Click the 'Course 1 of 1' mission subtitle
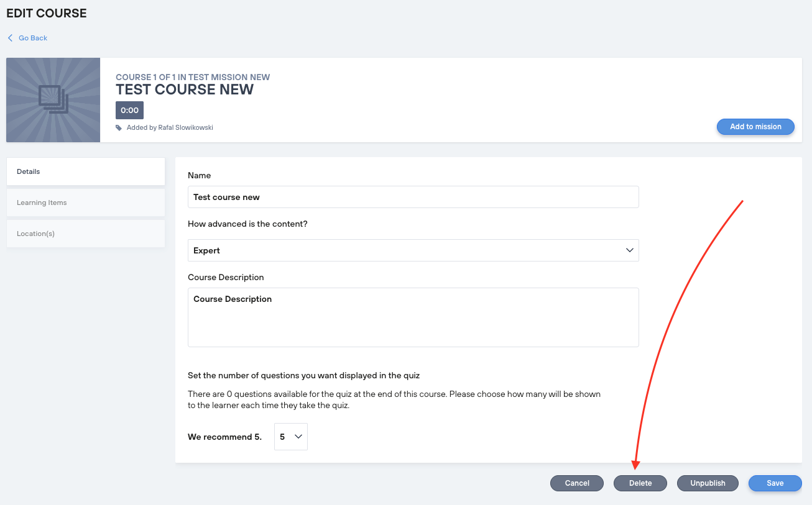This screenshot has width=812, height=505. 193,77
